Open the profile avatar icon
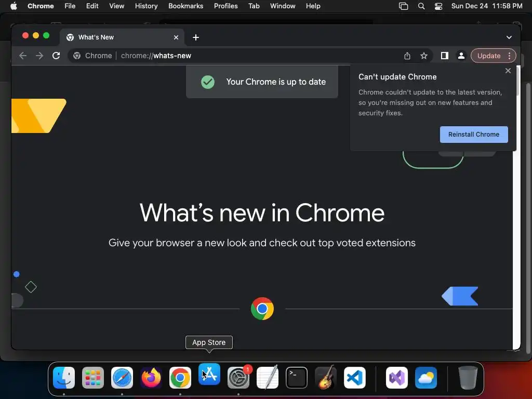Screen dimensions: 532x399 pyautogui.click(x=461, y=56)
